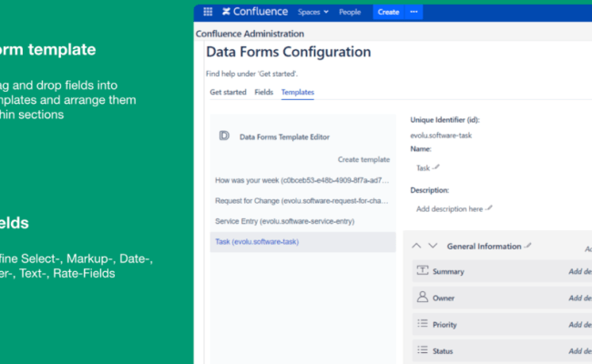Click the Task name value text
The width and height of the screenshot is (592, 364).
pos(423,167)
